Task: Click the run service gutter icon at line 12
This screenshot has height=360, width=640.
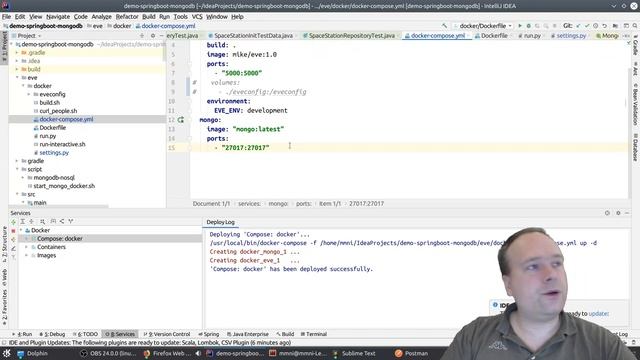Action: (x=181, y=120)
